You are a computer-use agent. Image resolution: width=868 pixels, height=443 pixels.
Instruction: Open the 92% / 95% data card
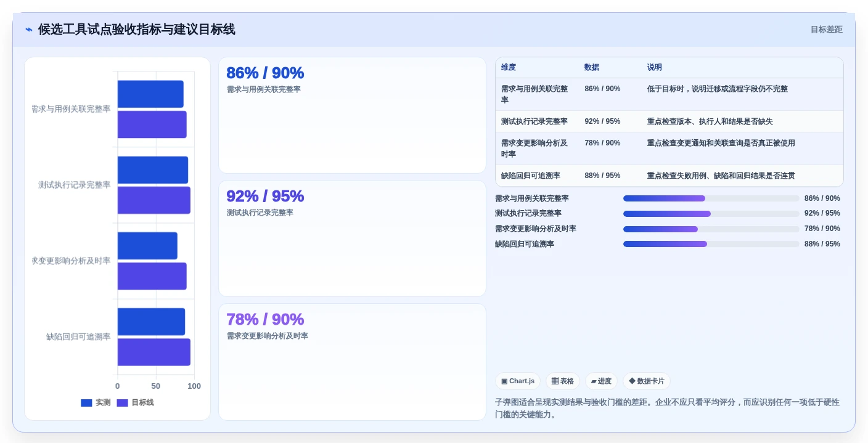[x=352, y=238]
